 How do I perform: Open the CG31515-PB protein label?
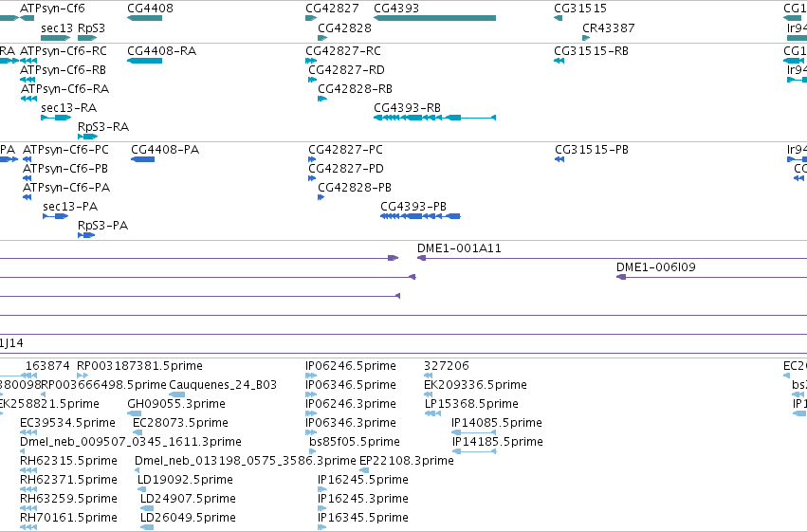[592, 150]
